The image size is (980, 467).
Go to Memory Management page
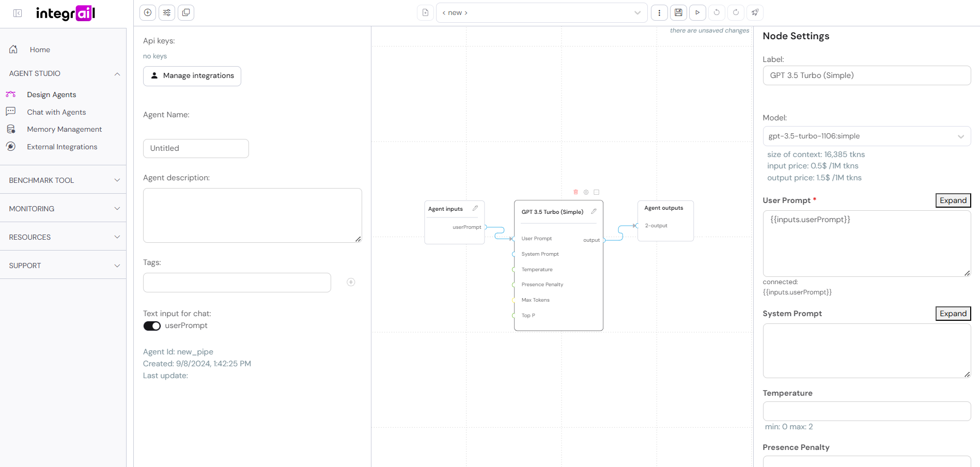(x=64, y=129)
